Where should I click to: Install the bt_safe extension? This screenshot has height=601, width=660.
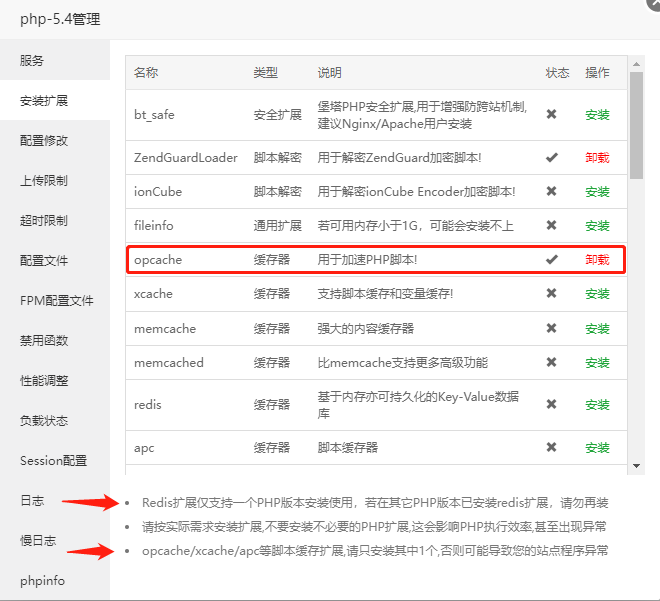click(x=597, y=114)
